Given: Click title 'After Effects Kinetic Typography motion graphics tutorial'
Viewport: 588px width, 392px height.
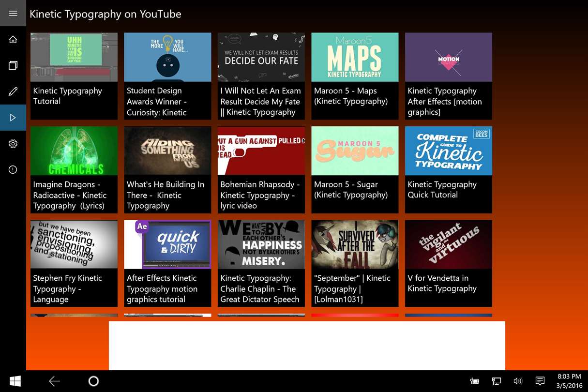Looking at the screenshot, I should [x=162, y=288].
